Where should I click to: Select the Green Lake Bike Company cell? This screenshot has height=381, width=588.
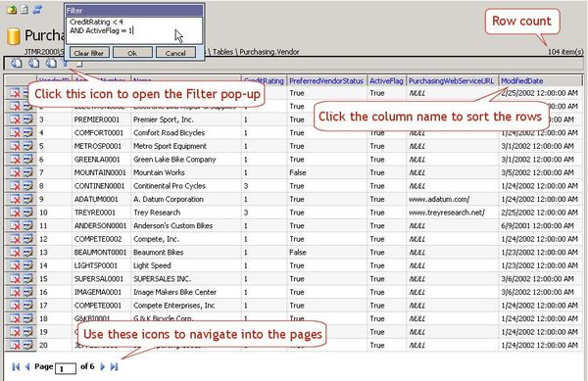(x=174, y=160)
